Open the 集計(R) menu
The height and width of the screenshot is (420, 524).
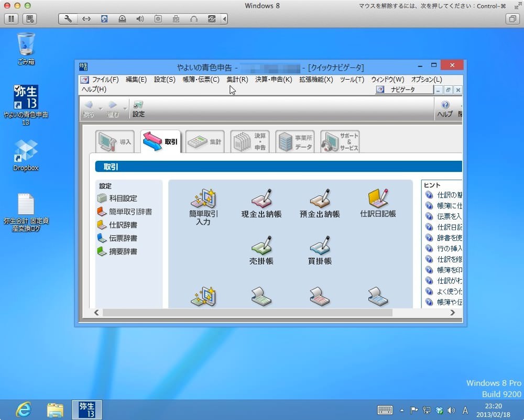tap(237, 80)
